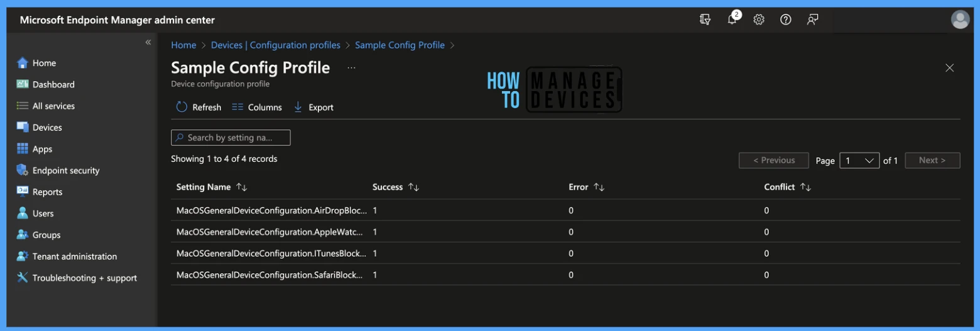Open the portal settings gear icon
Screen dimensions: 980x331
tap(759, 19)
